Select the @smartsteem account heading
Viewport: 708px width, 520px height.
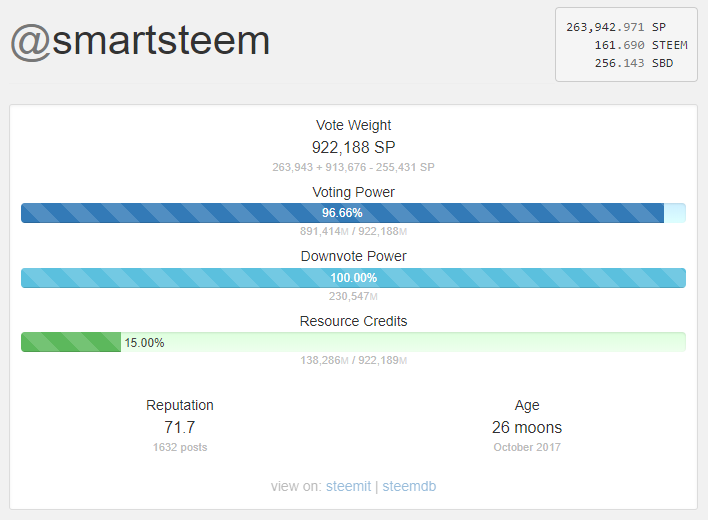(x=140, y=42)
